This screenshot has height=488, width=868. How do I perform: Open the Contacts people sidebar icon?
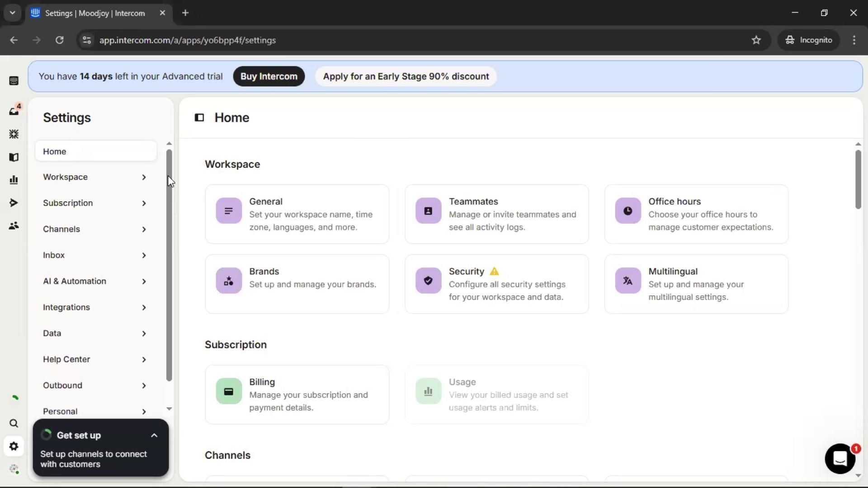click(x=14, y=225)
